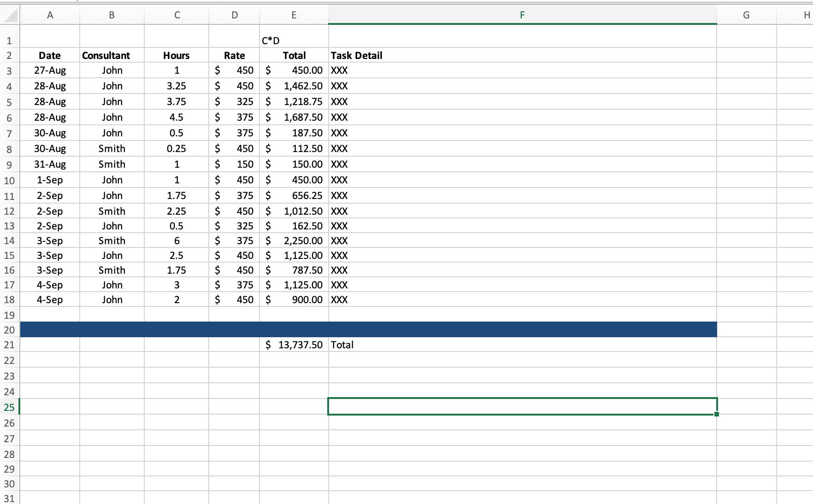This screenshot has width=813, height=504.
Task: Select column G header
Action: pyautogui.click(x=746, y=15)
